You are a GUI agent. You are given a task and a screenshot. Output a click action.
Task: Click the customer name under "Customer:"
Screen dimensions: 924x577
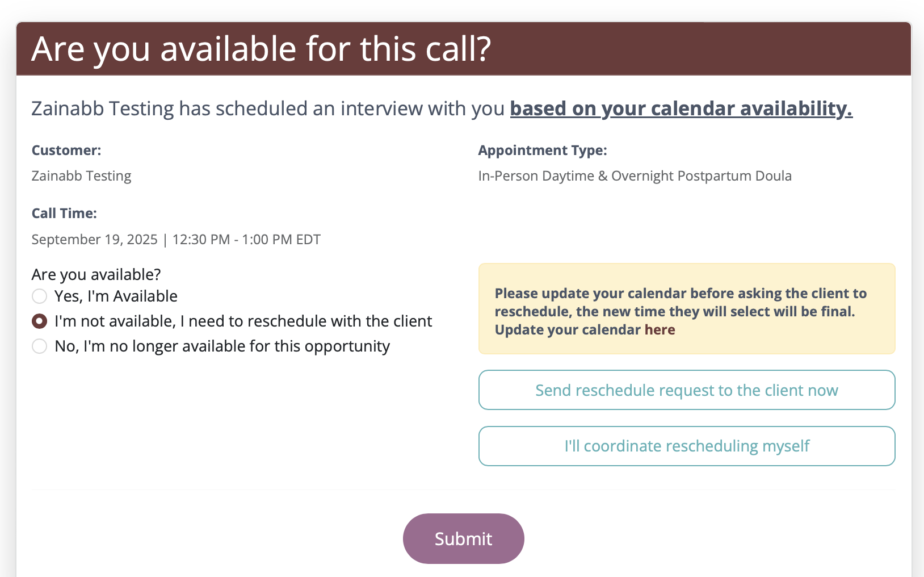[x=81, y=176]
